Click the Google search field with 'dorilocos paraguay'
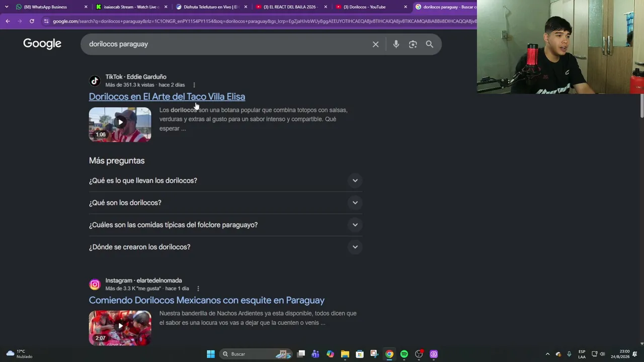The height and width of the screenshot is (362, 644). pyautogui.click(x=226, y=44)
